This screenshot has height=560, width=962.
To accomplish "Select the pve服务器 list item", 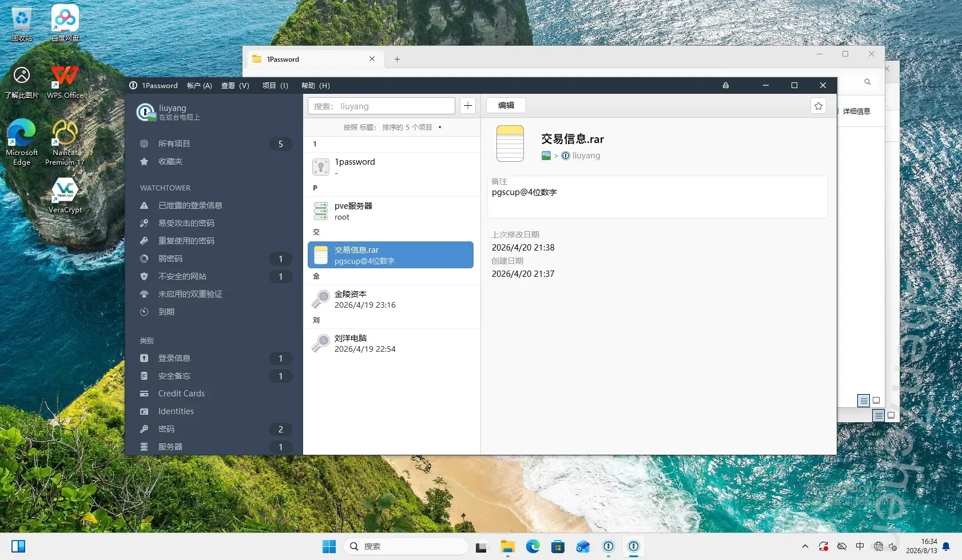I will coord(391,211).
